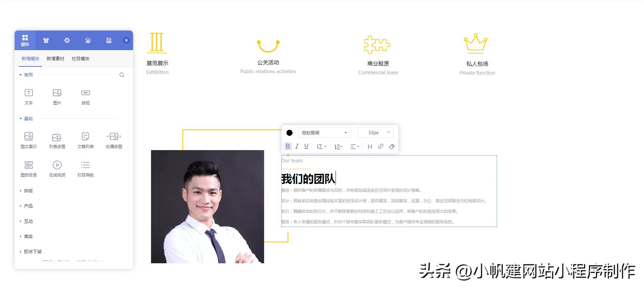Open the 模块 modules tab icon

coord(25,40)
